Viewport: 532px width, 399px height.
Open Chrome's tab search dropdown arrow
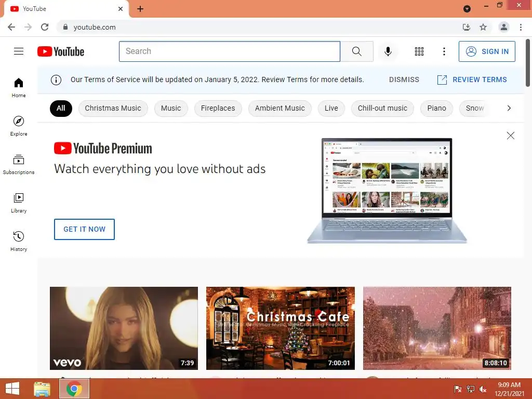point(467,9)
